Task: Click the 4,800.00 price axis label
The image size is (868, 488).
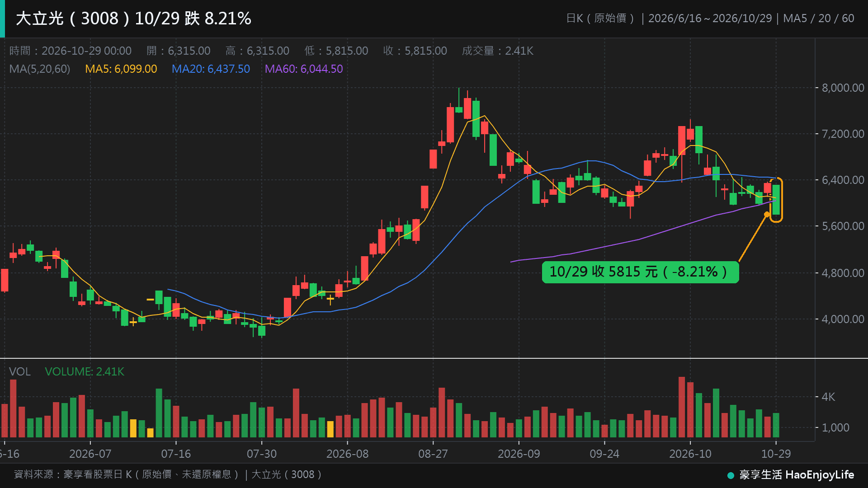Action: click(843, 273)
